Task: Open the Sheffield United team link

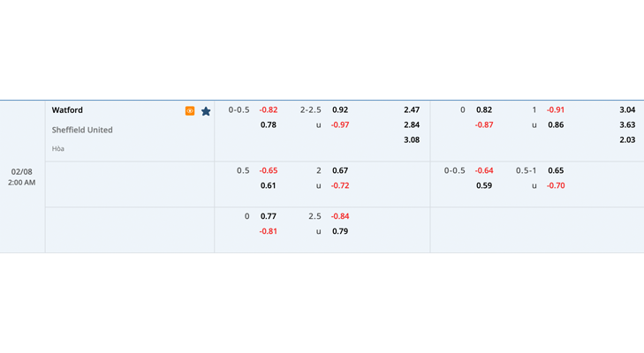Action: click(x=82, y=130)
